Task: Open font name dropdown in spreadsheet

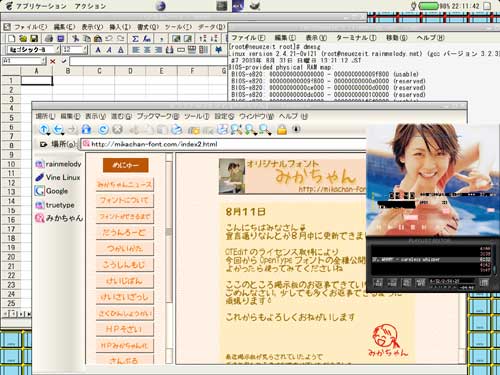Action: pyautogui.click(x=57, y=50)
